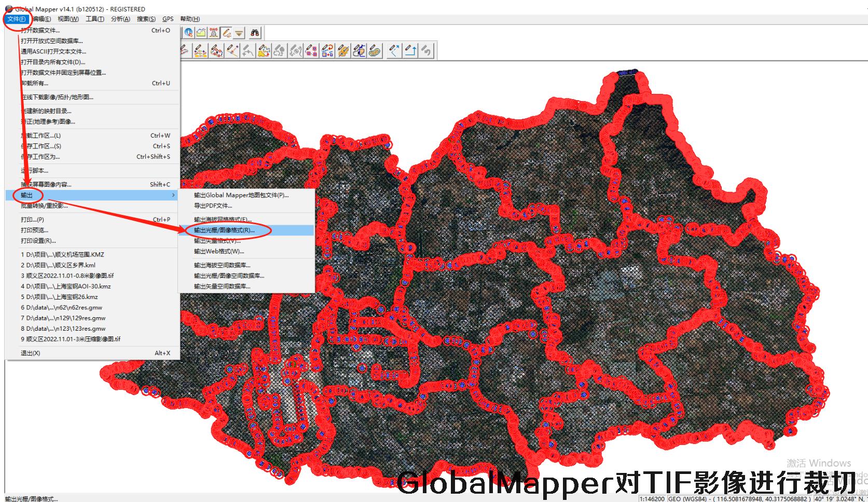The height and width of the screenshot is (502, 868).
Task: Choose 导出PDF文件... from export submenu
Action: (x=213, y=206)
